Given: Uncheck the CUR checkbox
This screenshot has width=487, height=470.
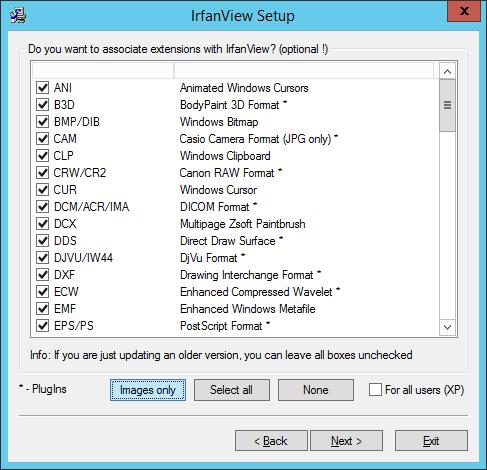Looking at the screenshot, I should pos(42,190).
